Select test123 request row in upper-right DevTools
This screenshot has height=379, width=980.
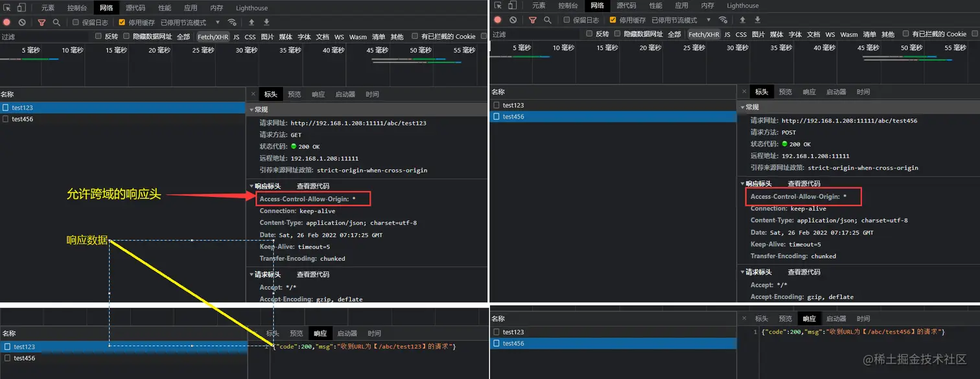[x=614, y=105]
